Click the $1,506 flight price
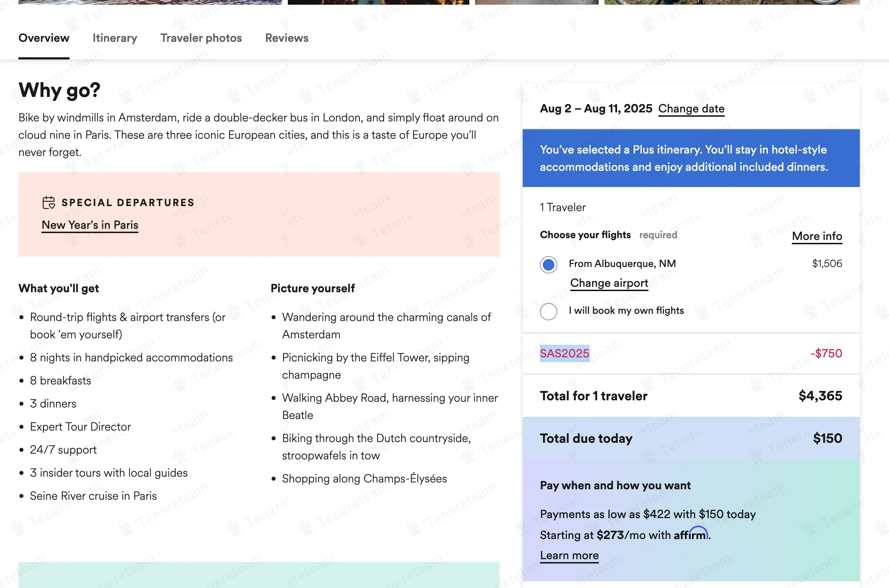This screenshot has width=889, height=588. click(x=827, y=264)
